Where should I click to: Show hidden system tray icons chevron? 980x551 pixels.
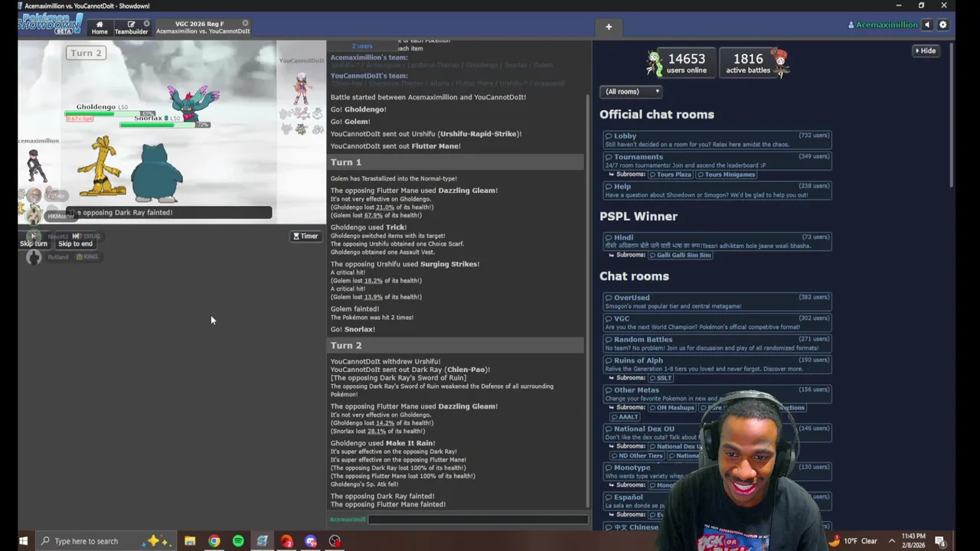point(893,541)
